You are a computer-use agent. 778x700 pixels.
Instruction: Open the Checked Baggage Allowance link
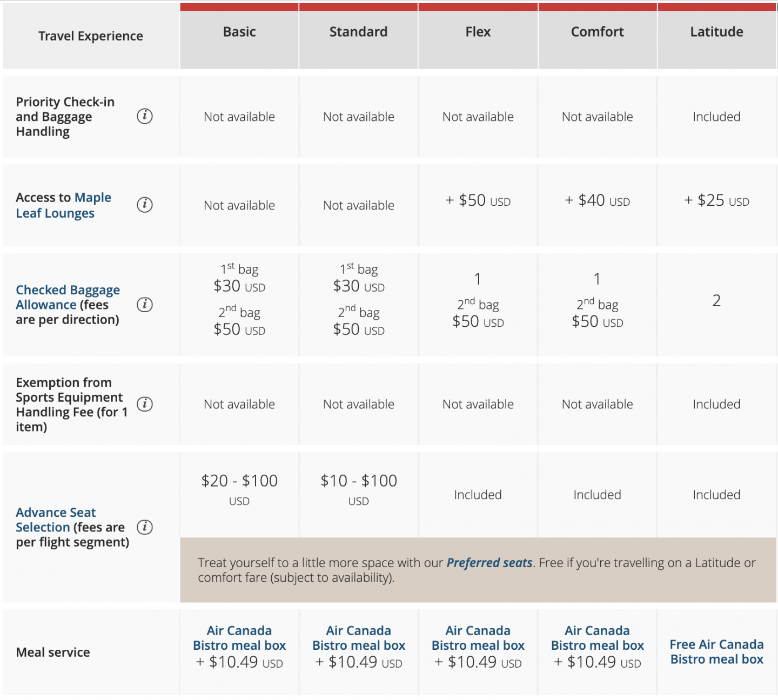[x=68, y=297]
